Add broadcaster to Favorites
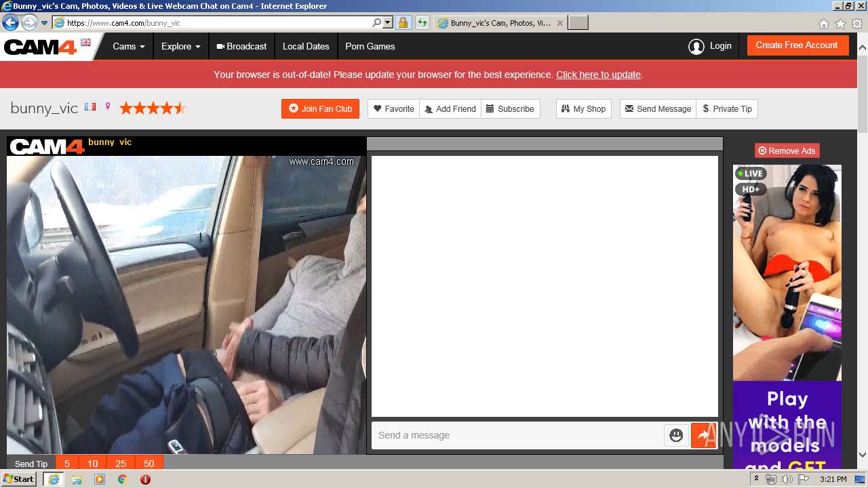Screen dimensions: 868x488 pyautogui.click(x=394, y=108)
